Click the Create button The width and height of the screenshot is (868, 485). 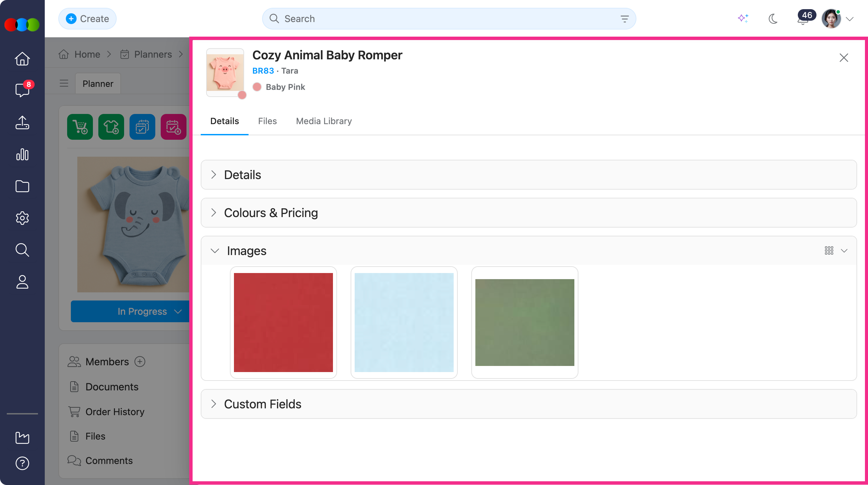(87, 19)
